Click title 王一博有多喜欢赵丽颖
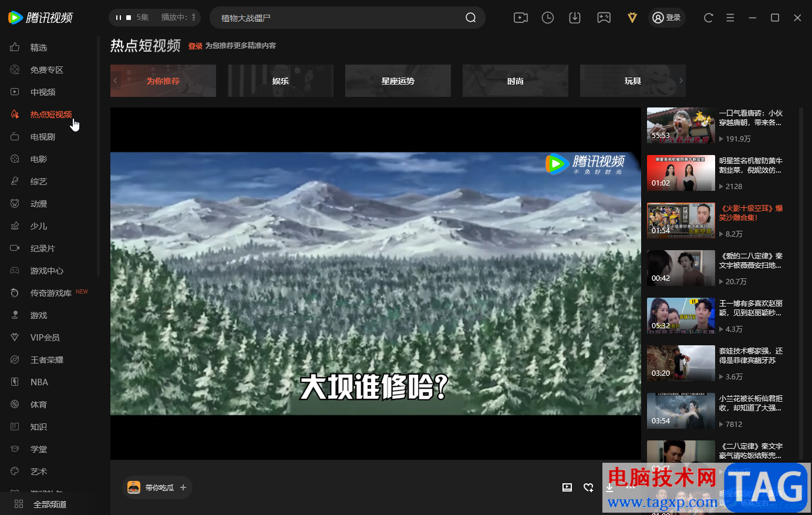Viewport: 812px width, 515px height. click(751, 308)
